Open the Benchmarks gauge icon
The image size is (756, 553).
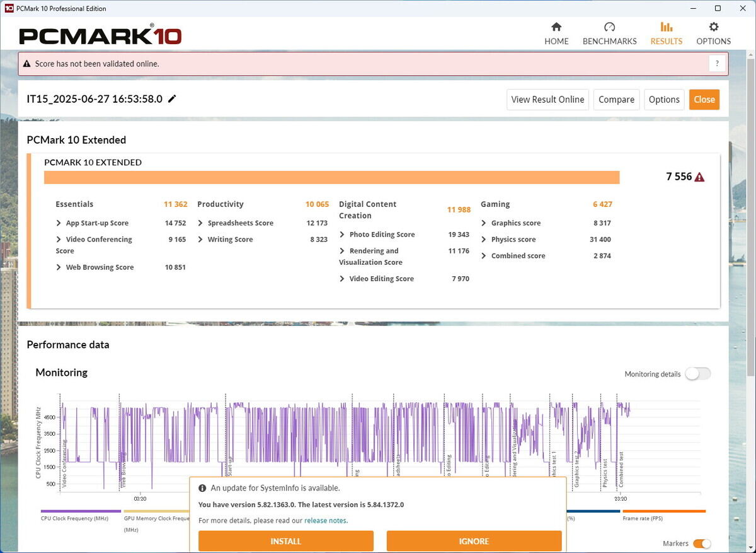click(609, 27)
